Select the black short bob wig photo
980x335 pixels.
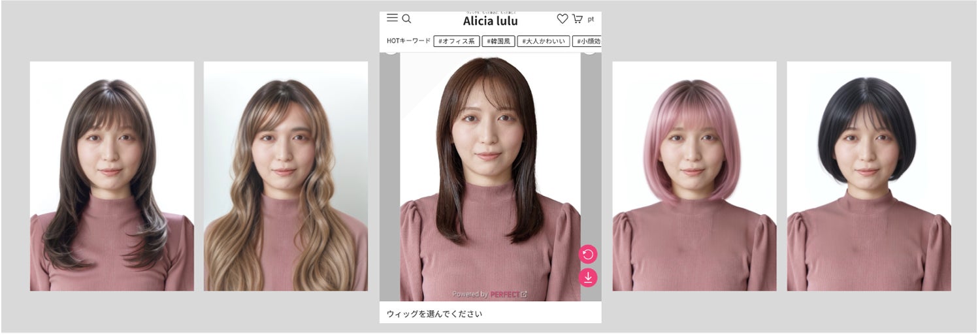pos(869,176)
